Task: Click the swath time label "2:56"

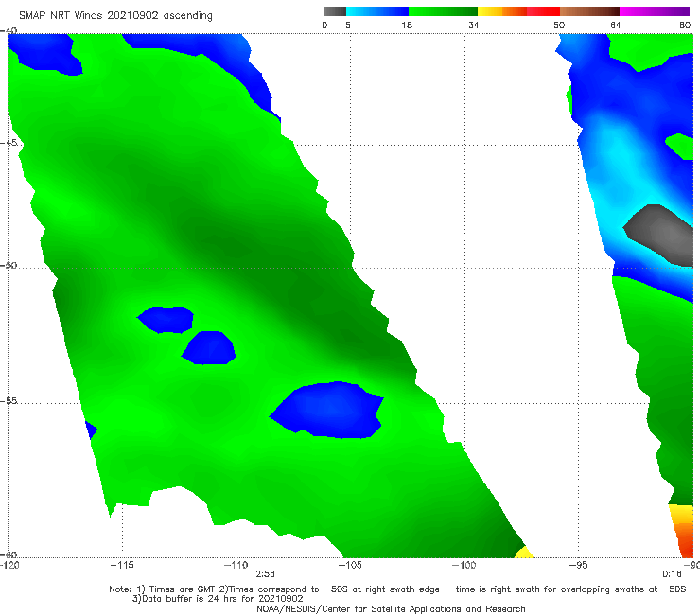Action: tap(265, 574)
